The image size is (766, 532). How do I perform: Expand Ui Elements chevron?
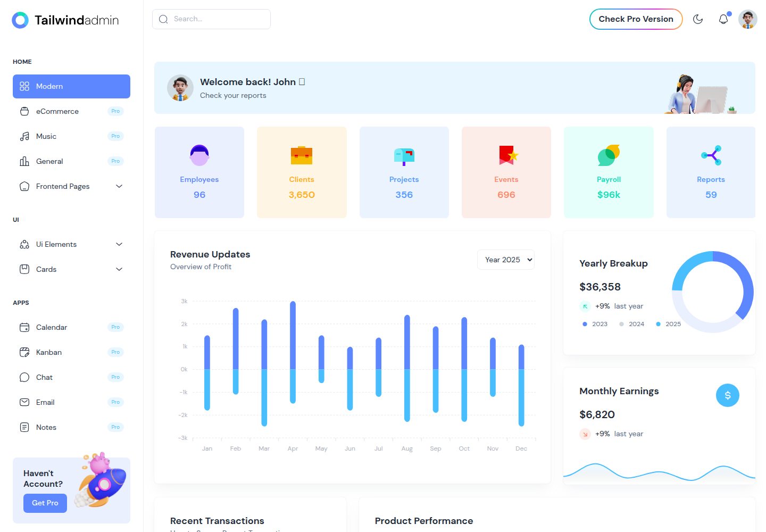pyautogui.click(x=119, y=244)
